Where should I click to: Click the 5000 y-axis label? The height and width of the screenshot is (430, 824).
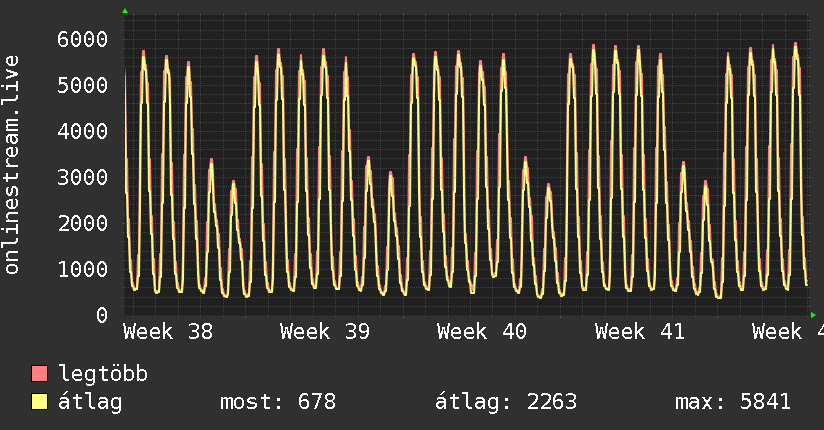click(x=83, y=85)
